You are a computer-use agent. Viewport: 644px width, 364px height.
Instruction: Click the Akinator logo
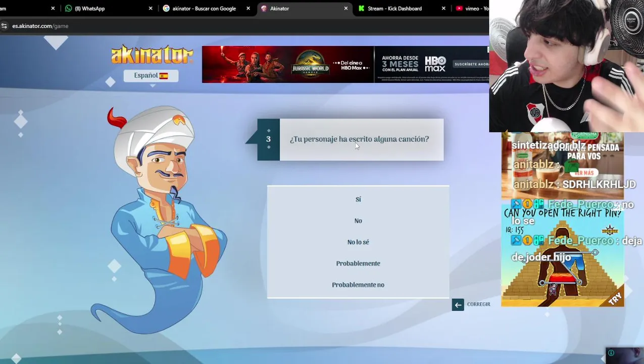point(152,55)
